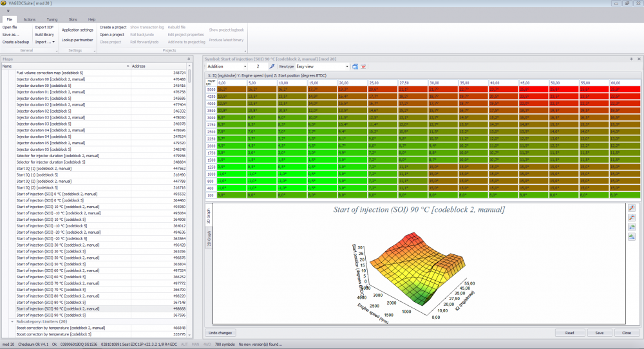Click the topmost tool icon beside the 3D graph
Viewport: 644px width, 349px height.
[630, 209]
